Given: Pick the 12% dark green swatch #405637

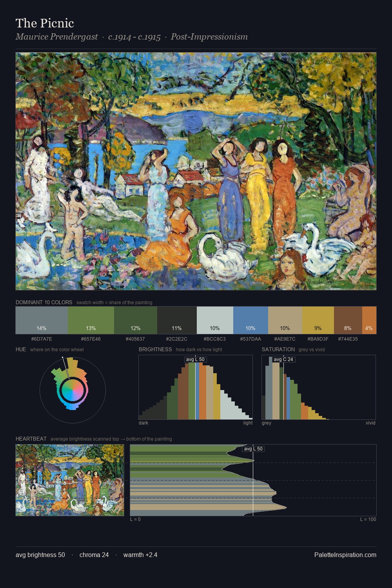Looking at the screenshot, I should point(136,320).
